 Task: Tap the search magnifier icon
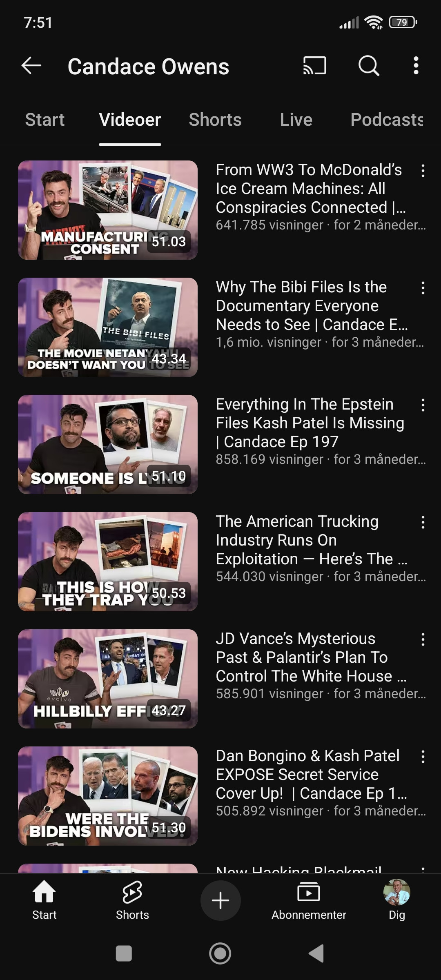pos(369,66)
